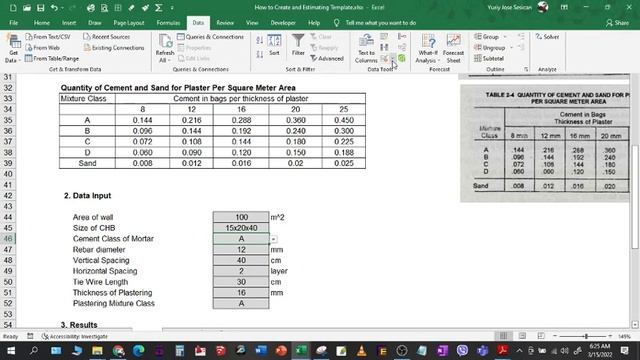Switch to the Developer tab
Viewport: 640px width, 360px height.
[x=283, y=23]
